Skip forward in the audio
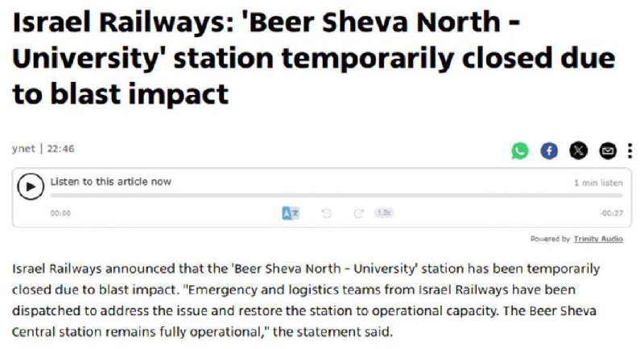This screenshot has height=349, width=644. tap(358, 213)
